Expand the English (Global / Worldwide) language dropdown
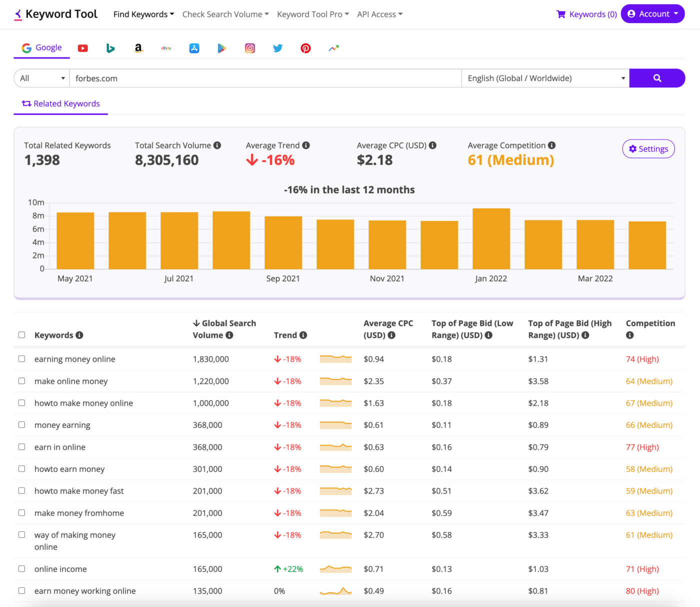The height and width of the screenshot is (607, 700). [545, 78]
